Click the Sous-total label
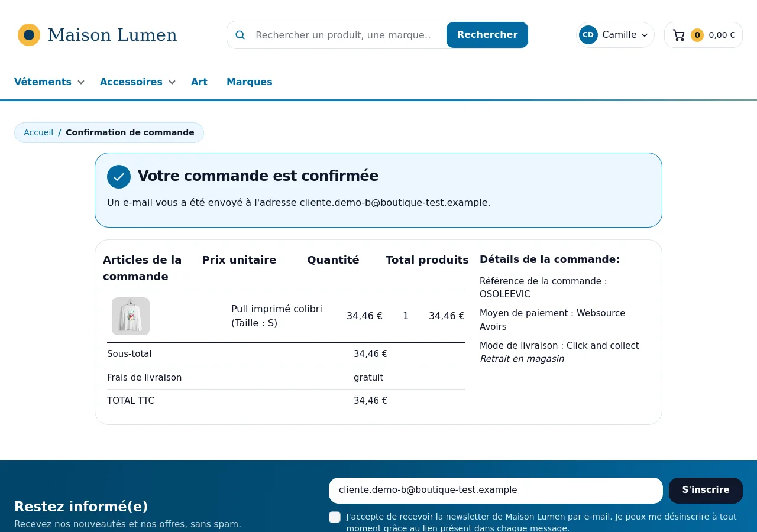This screenshot has width=757, height=532. coord(130,354)
